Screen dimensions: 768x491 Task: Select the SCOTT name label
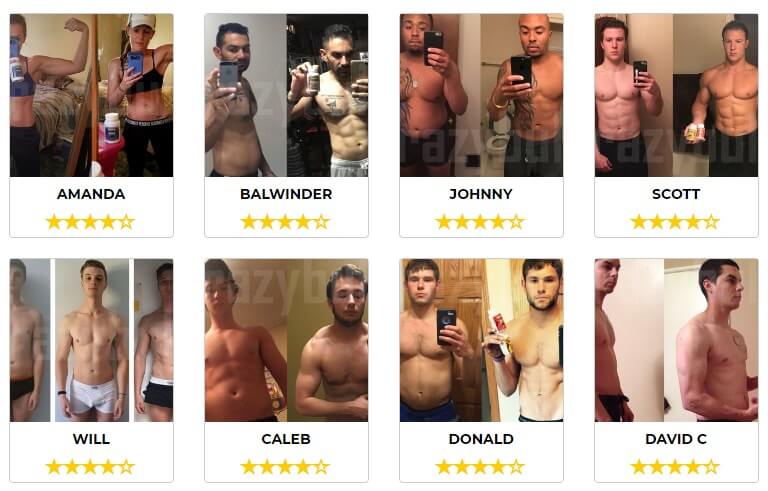676,194
